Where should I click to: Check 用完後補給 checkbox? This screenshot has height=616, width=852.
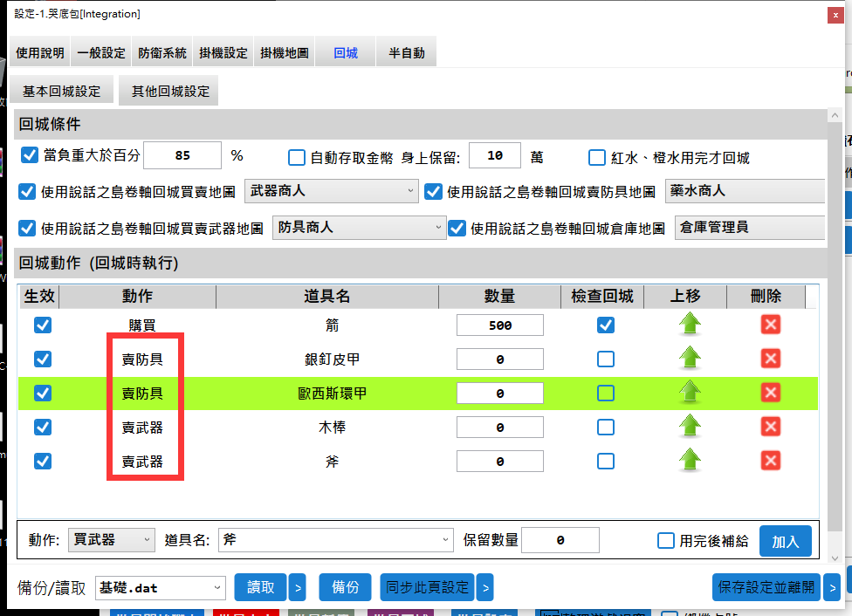tap(666, 541)
